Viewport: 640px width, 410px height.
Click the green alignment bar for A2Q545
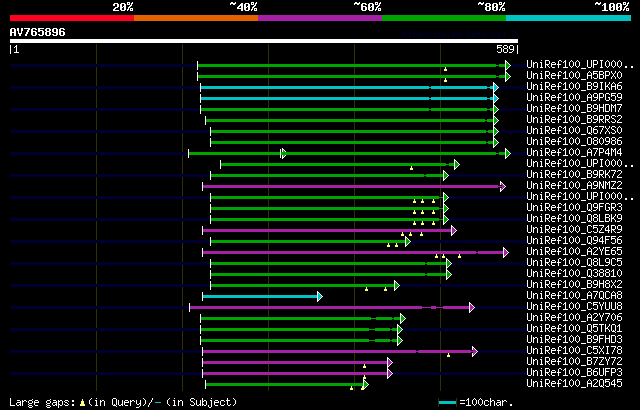(x=287, y=384)
